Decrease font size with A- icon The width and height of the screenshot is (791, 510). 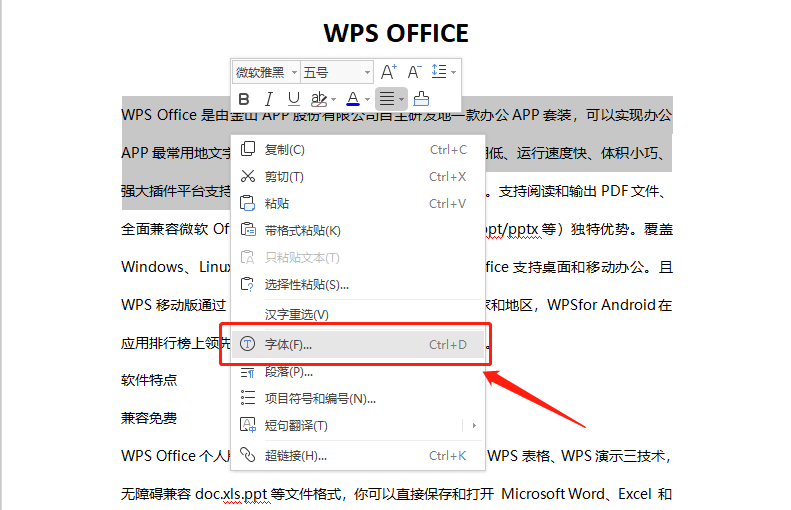coord(414,72)
